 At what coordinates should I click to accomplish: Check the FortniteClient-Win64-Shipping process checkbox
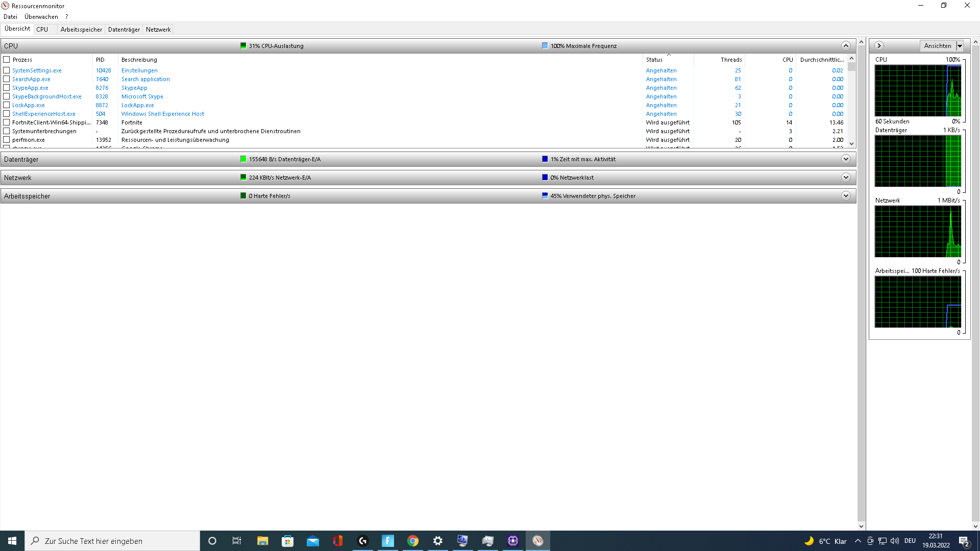pyautogui.click(x=7, y=122)
